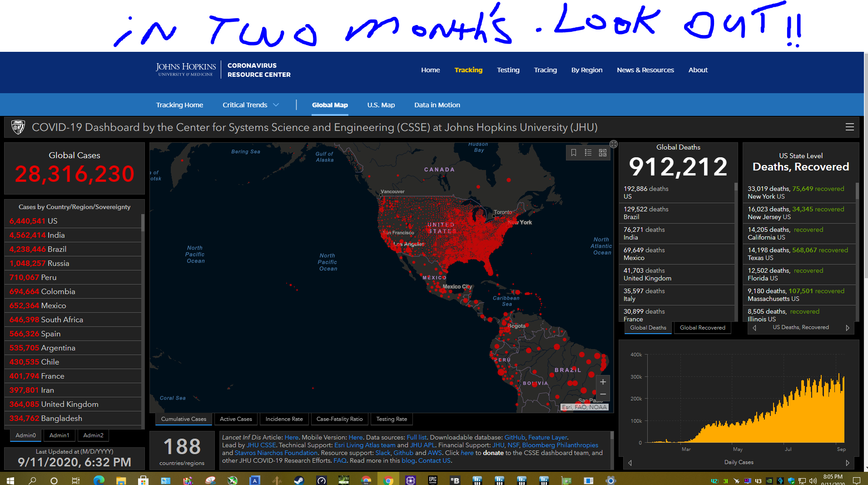This screenshot has height=485, width=868.
Task: Open the Tracking Home page
Action: click(179, 105)
